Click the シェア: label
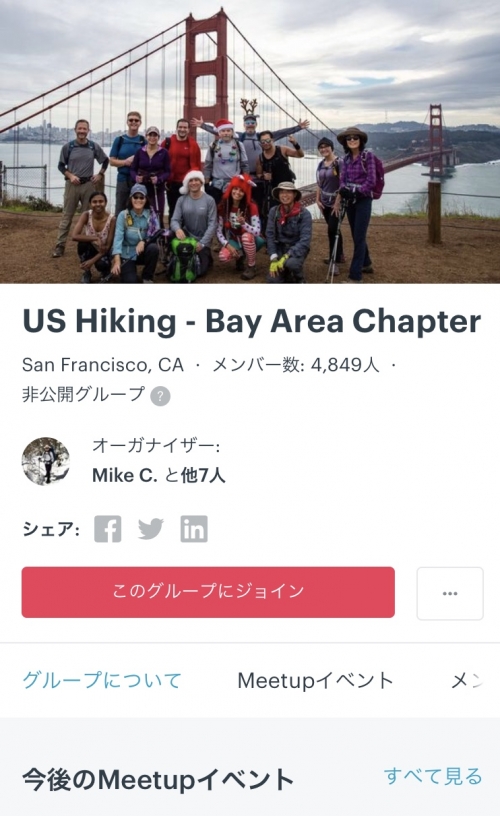This screenshot has width=500, height=816. click(51, 529)
